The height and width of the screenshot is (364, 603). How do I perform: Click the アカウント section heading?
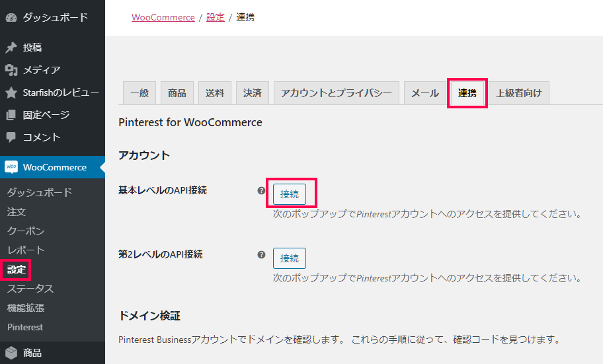tap(144, 155)
